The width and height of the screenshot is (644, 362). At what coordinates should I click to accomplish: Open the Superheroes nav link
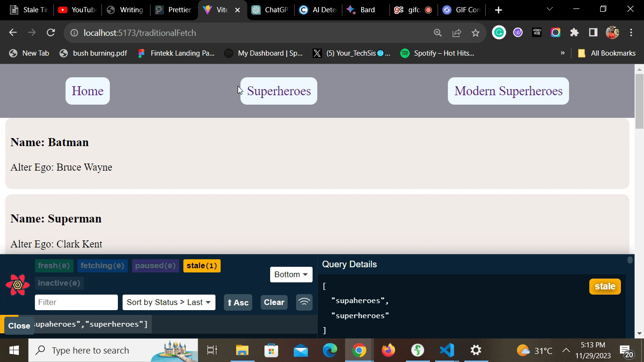tap(279, 91)
